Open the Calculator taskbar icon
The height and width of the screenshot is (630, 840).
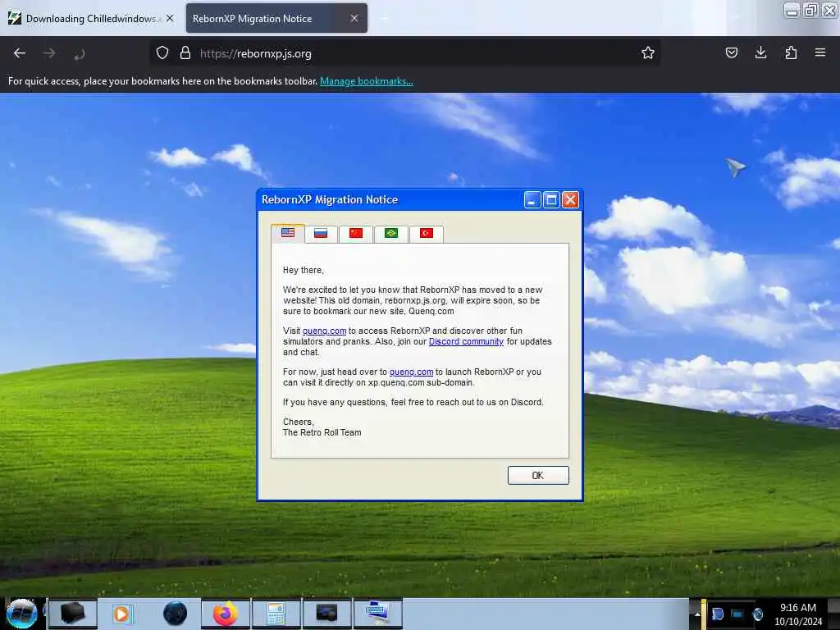276,614
